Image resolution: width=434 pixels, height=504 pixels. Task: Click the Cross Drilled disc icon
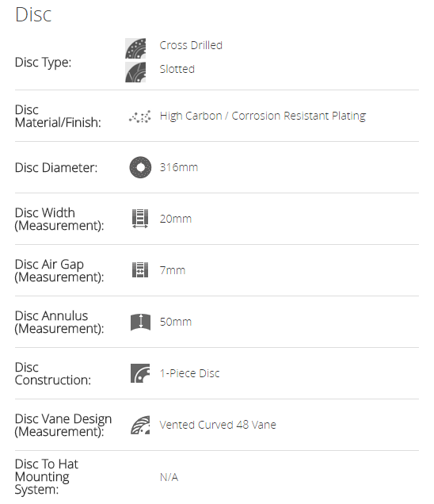[x=135, y=48]
